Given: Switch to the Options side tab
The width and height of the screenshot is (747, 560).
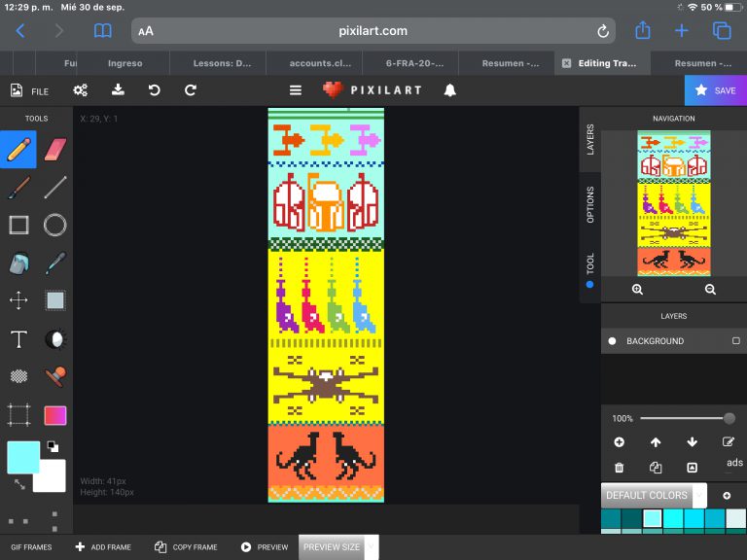Looking at the screenshot, I should (589, 204).
